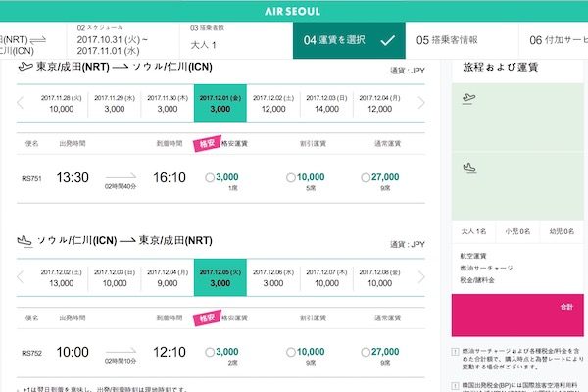Click the info icon beside 燃油サーチャージ notice
This screenshot has width=588, height=392.
(x=455, y=352)
